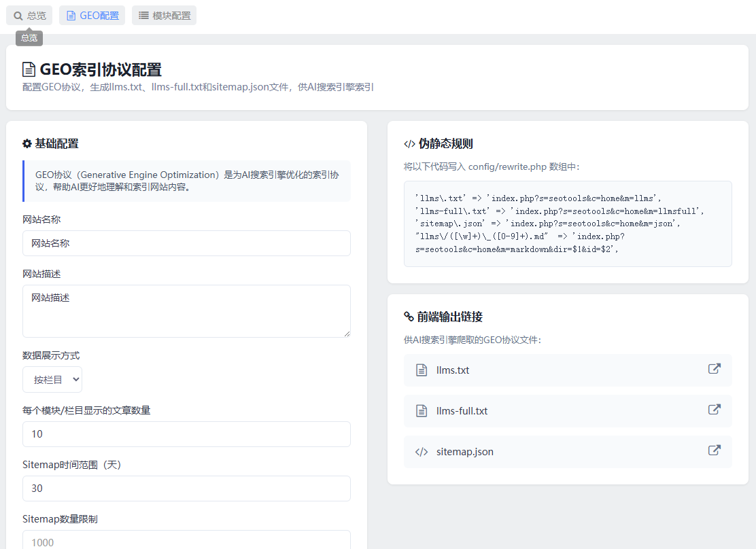Click the file icon left of llms.txt

(422, 370)
